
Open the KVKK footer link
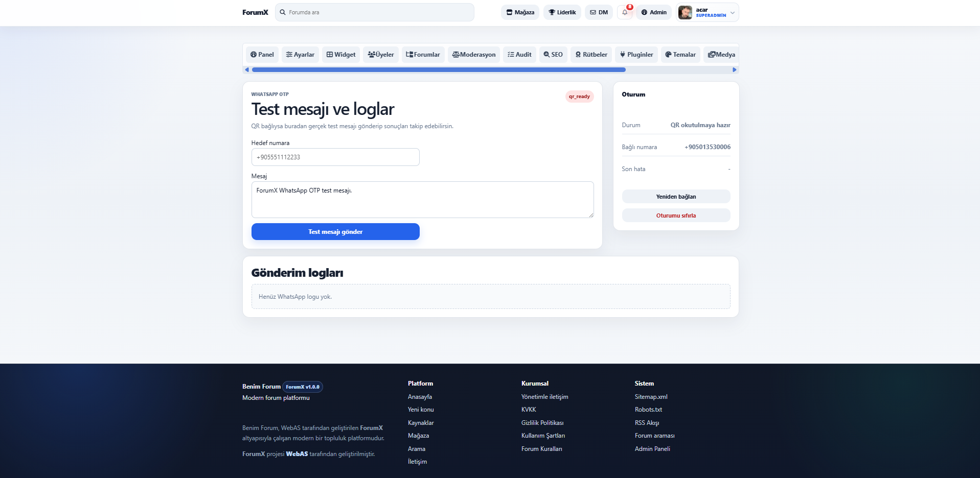point(529,410)
